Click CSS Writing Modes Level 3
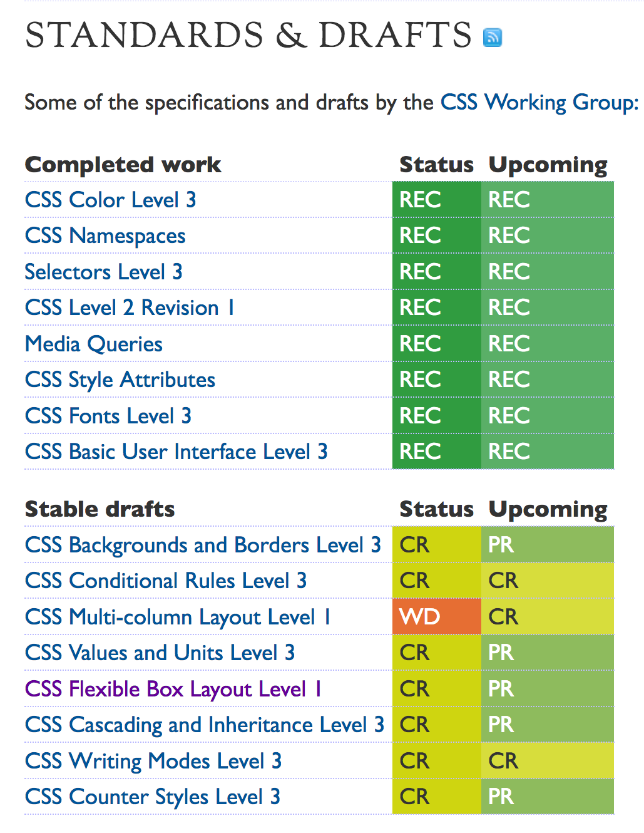The image size is (644, 833). 153,762
